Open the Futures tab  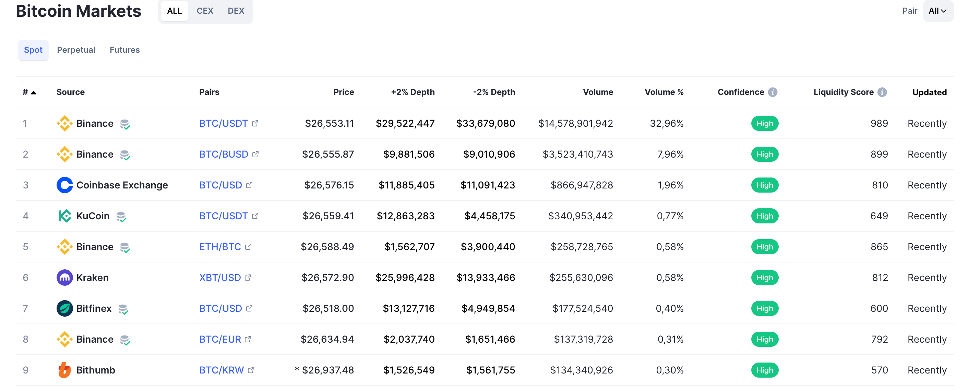[x=125, y=50]
